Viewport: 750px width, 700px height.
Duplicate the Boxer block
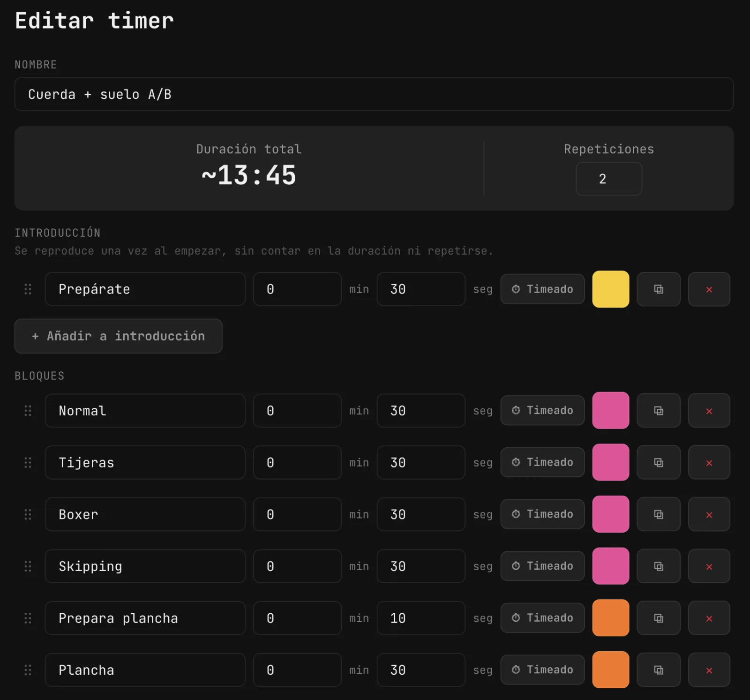coord(659,514)
